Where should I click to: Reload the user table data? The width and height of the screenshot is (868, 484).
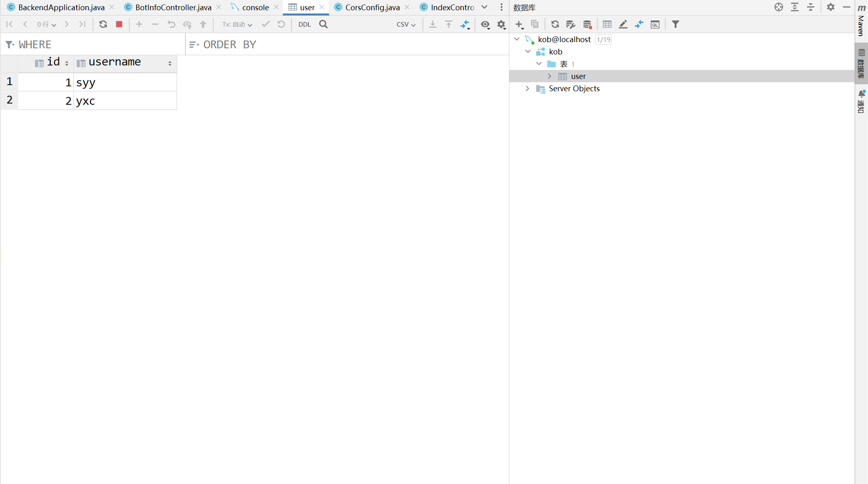point(103,25)
